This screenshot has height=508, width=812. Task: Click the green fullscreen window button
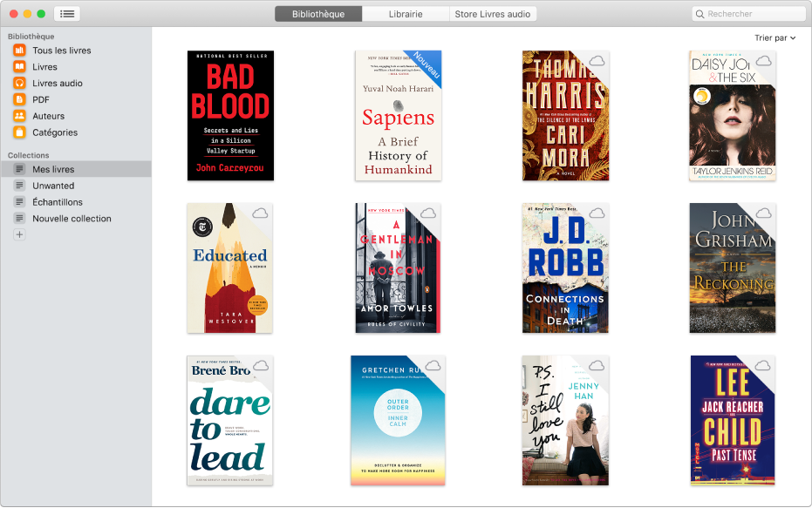(41, 14)
